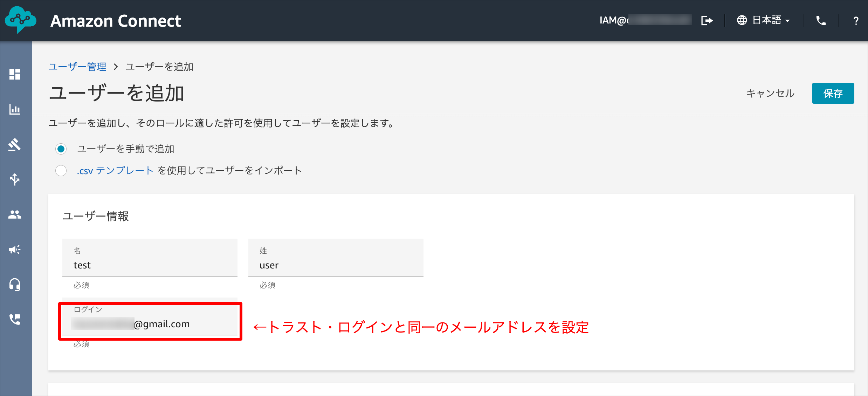Image resolution: width=868 pixels, height=396 pixels.
Task: Click the 姓 input field with user
Action: [336, 258]
